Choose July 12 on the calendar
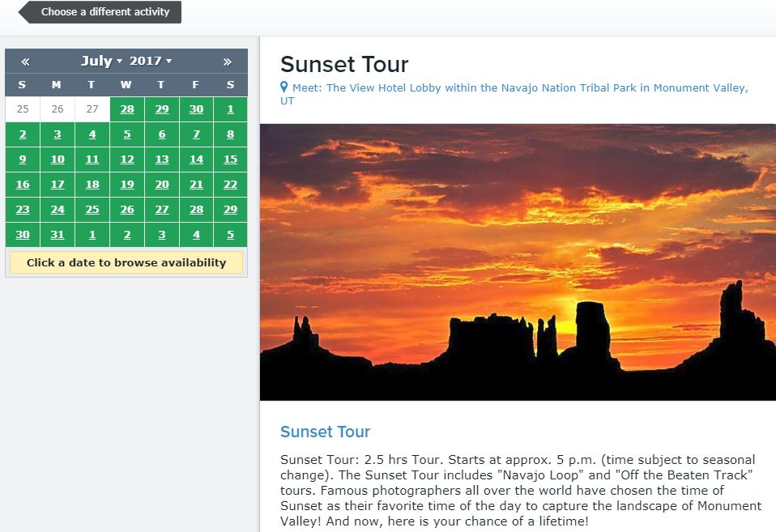The width and height of the screenshot is (776, 532). point(127,160)
